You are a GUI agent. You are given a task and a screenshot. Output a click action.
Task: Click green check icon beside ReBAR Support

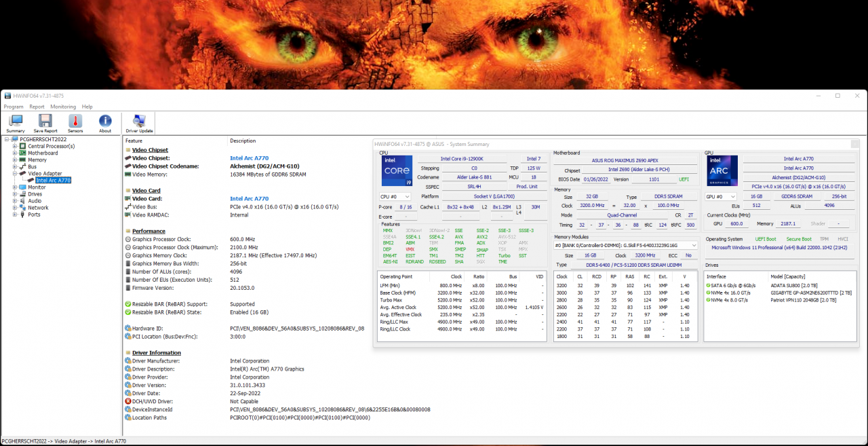point(127,304)
